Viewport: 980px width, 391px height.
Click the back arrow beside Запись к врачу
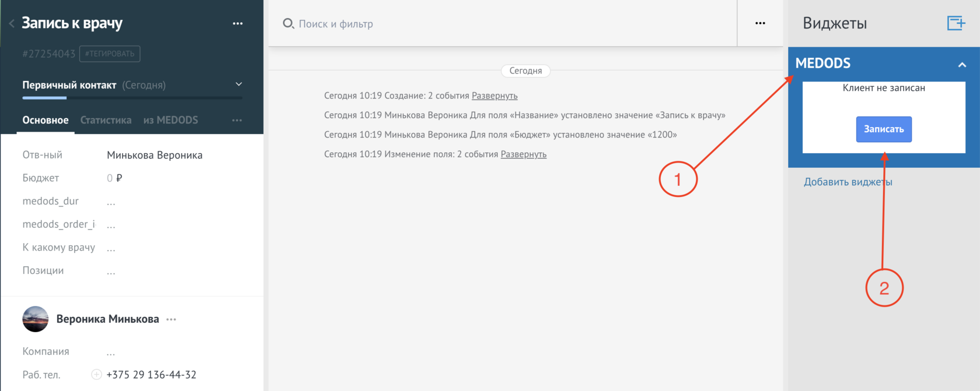tap(12, 24)
